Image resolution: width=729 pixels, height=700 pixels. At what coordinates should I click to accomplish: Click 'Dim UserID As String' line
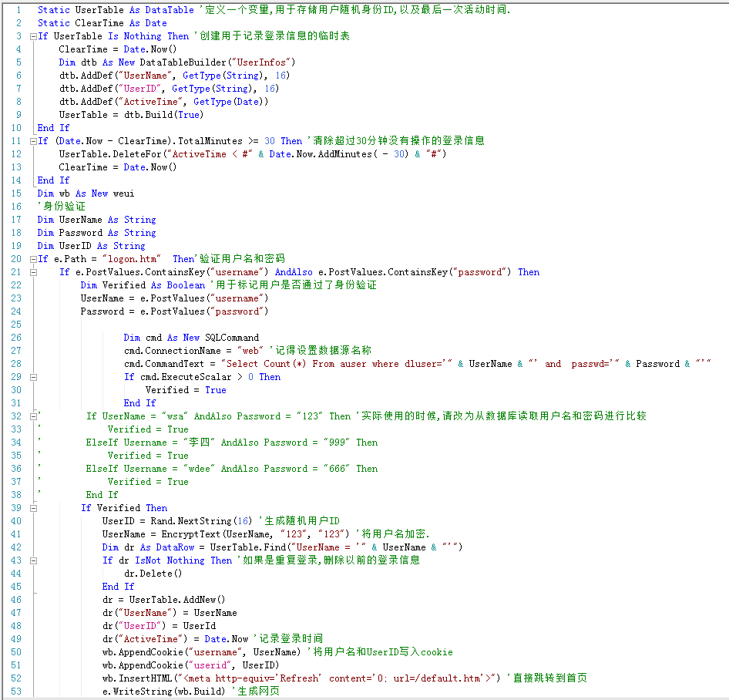tap(92, 246)
